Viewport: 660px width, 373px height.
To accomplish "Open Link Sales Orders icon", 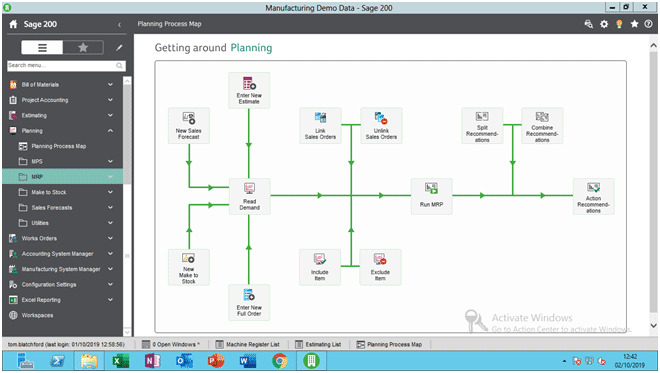I will [320, 125].
